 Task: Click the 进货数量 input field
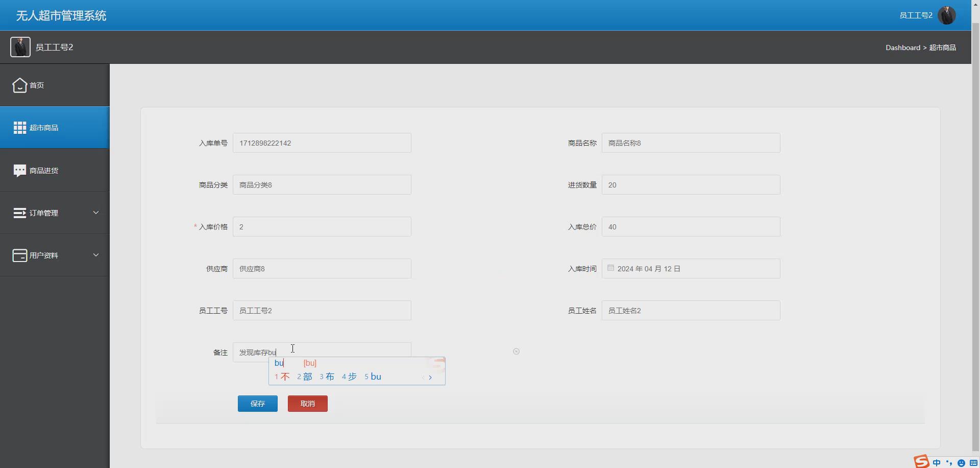[x=691, y=185]
